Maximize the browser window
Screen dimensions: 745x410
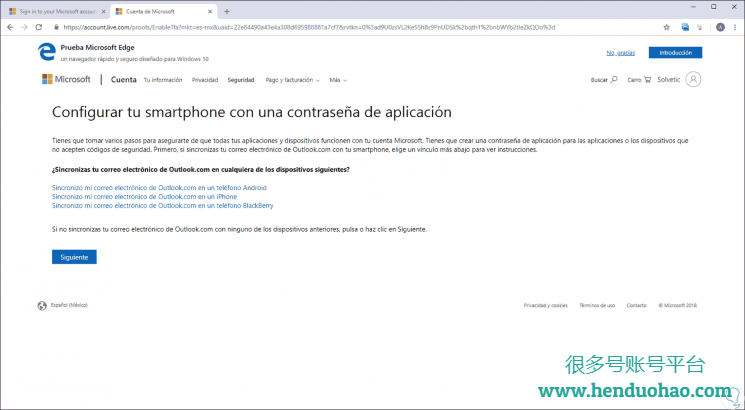click(x=714, y=7)
